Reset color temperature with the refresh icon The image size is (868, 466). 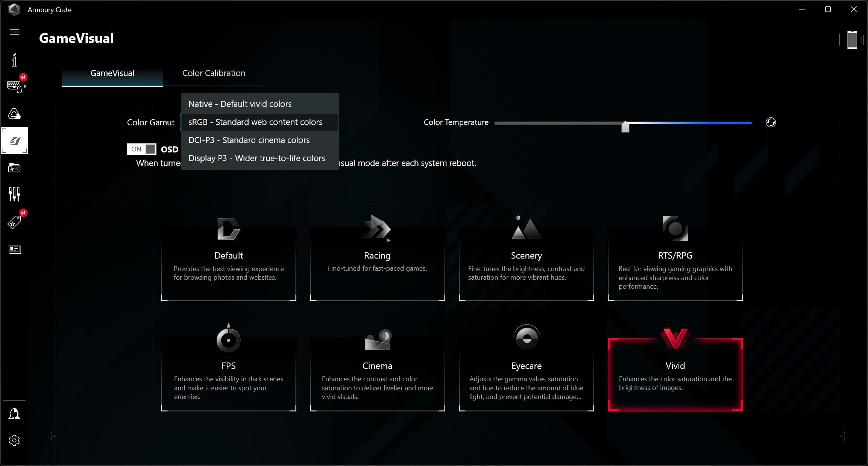click(771, 122)
